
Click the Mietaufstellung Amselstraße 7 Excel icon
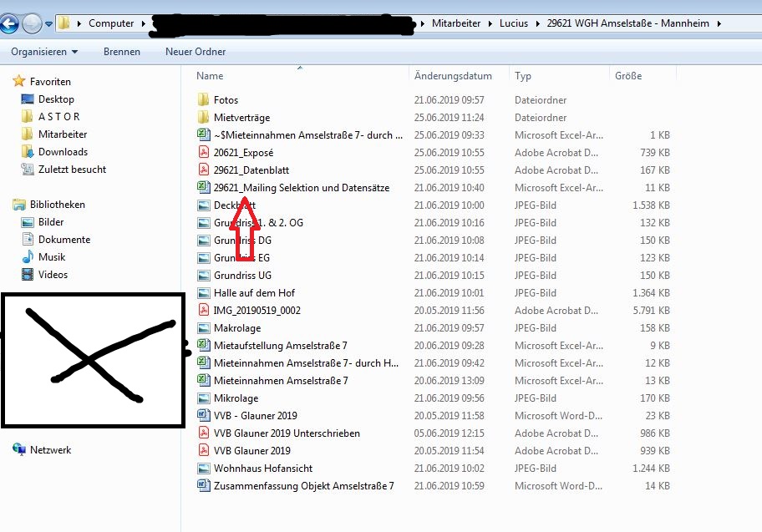tap(203, 346)
